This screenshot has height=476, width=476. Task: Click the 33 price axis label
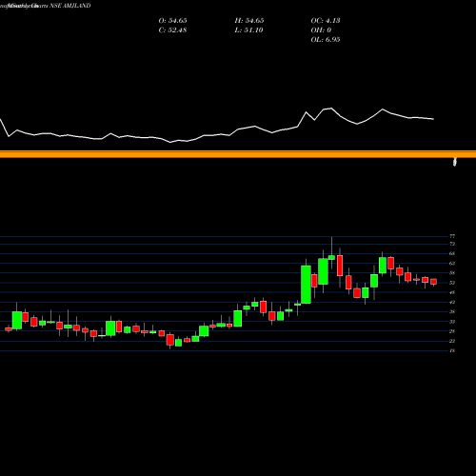click(x=452, y=322)
